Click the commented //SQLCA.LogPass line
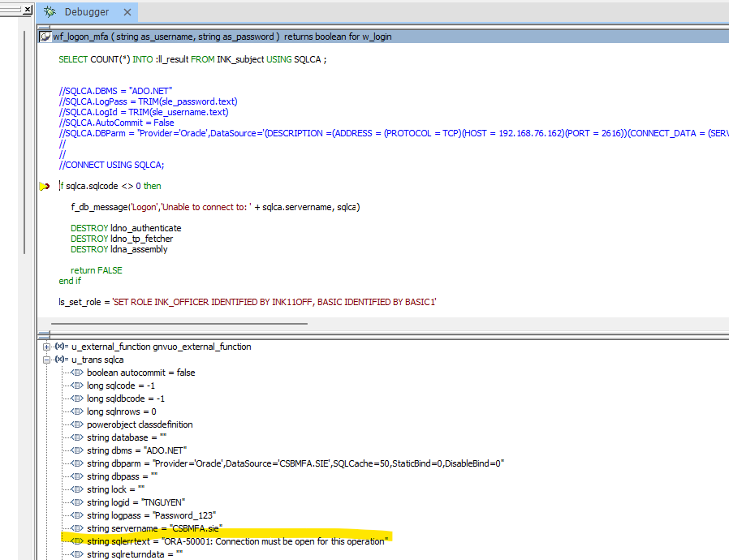 [x=148, y=101]
